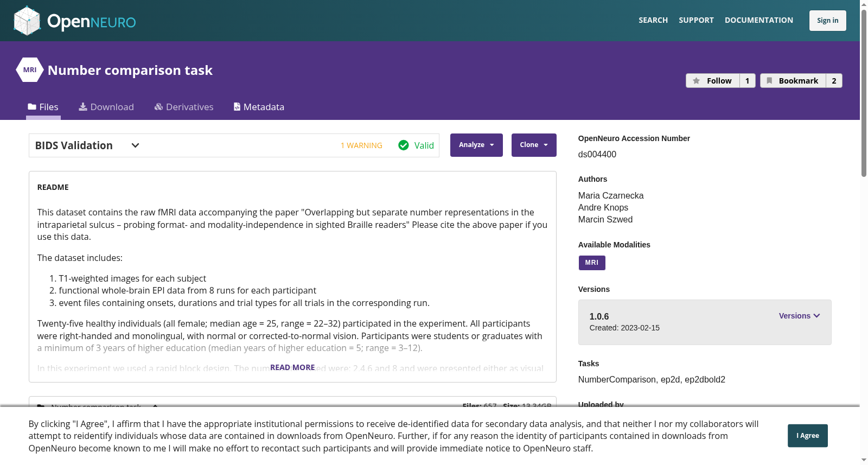
Task: Click the page vertical scrollbar thumb
Action: point(864,93)
